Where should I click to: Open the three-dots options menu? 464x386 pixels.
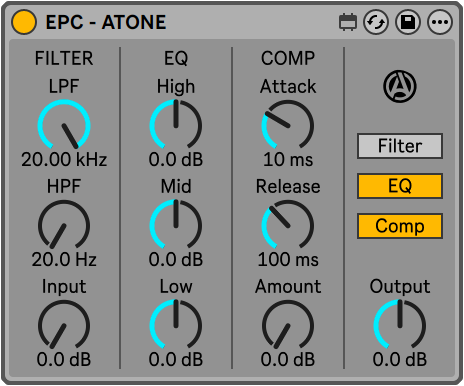440,22
